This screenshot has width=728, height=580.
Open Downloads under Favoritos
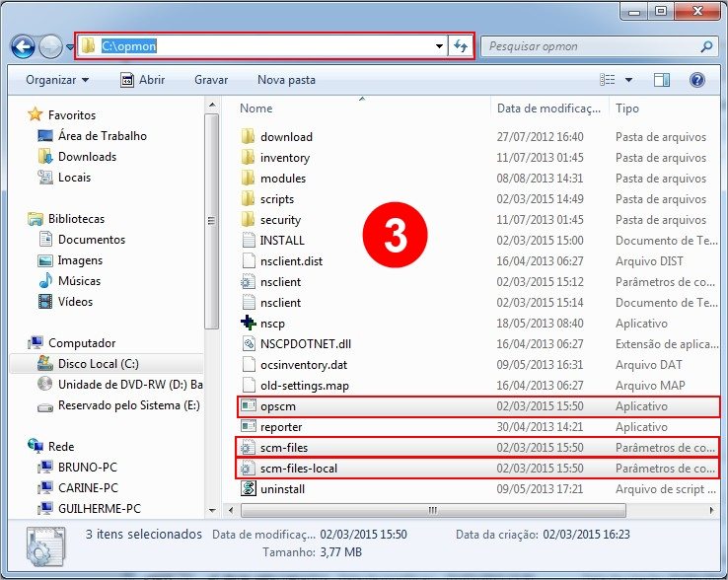pos(87,157)
